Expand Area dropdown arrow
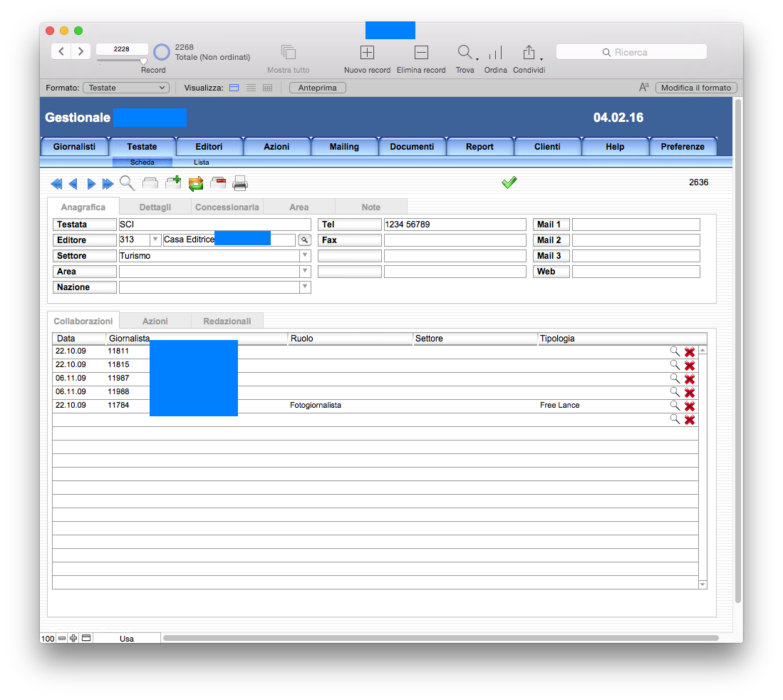Image resolution: width=783 pixels, height=700 pixels. coord(305,272)
